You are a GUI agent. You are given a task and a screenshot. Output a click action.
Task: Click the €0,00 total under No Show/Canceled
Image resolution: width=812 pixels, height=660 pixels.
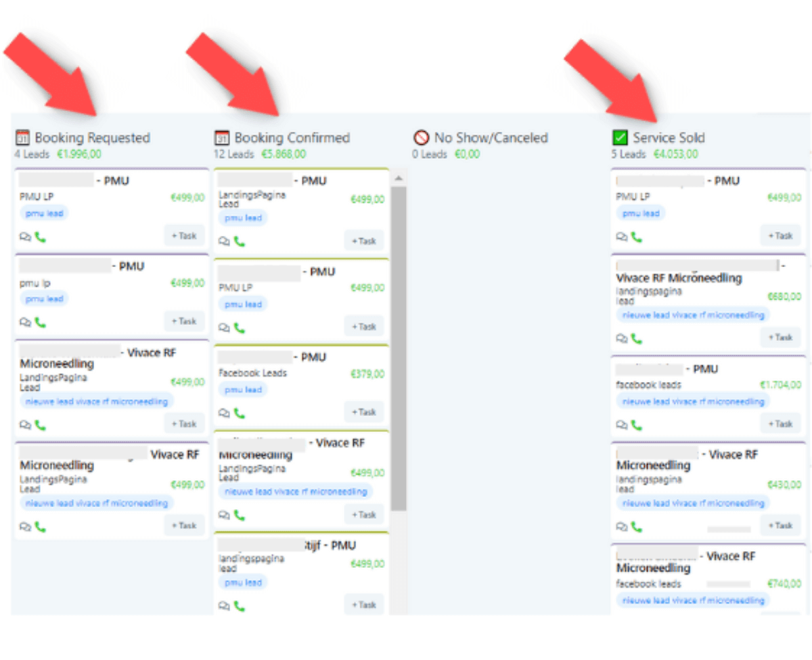[x=467, y=154]
